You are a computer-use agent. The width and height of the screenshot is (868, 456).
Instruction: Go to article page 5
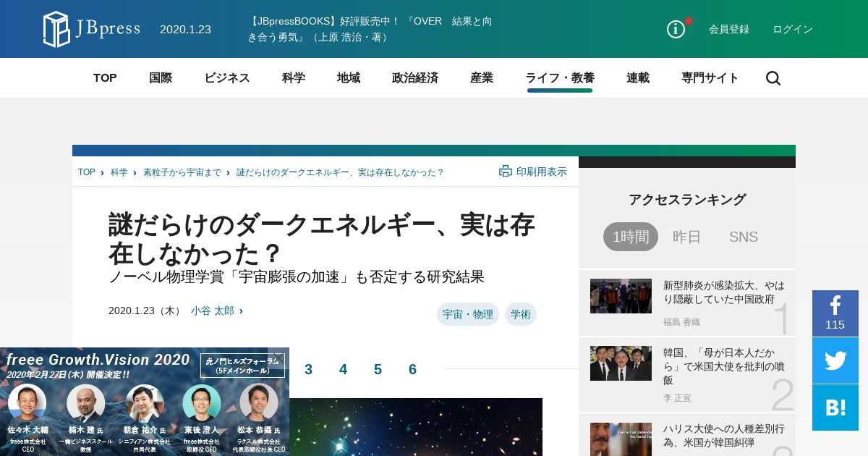pyautogui.click(x=378, y=369)
